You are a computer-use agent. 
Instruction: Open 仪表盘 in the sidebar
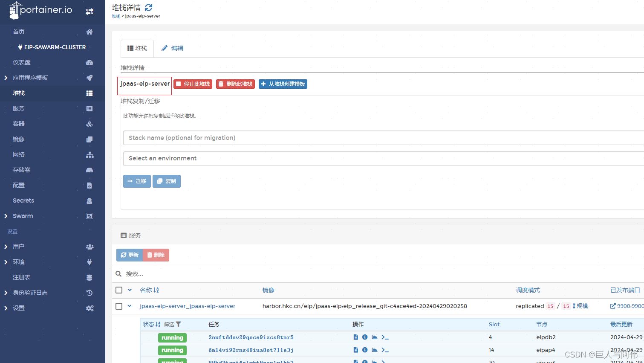point(22,62)
